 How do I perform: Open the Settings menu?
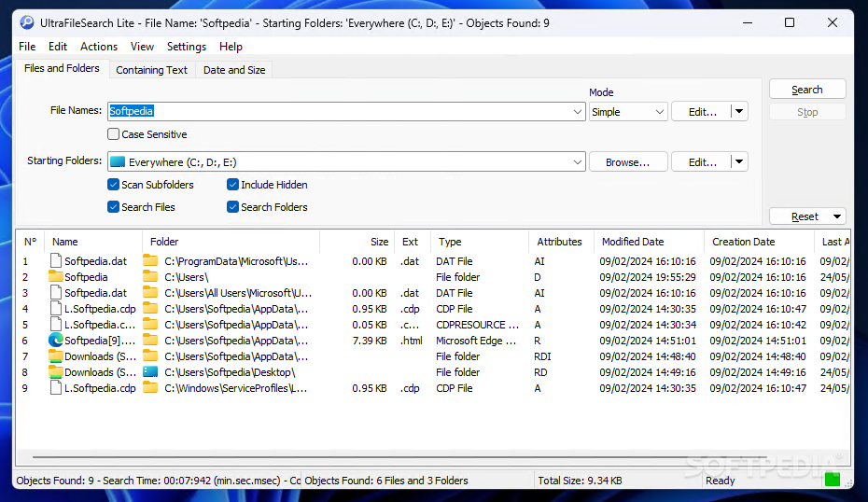coord(187,47)
